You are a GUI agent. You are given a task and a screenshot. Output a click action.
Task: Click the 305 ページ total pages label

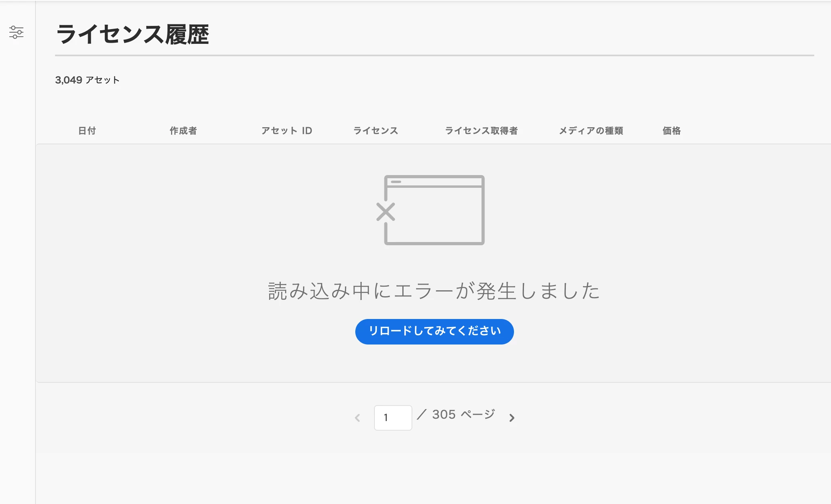point(463,415)
